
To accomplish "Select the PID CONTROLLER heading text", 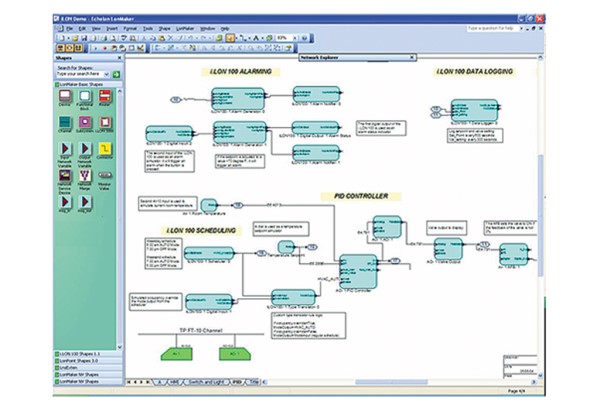I will click(361, 196).
